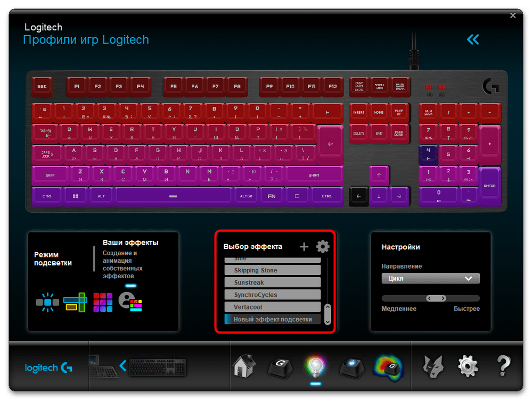Open the Home screen icon
The width and height of the screenshot is (532, 400).
coord(244,365)
